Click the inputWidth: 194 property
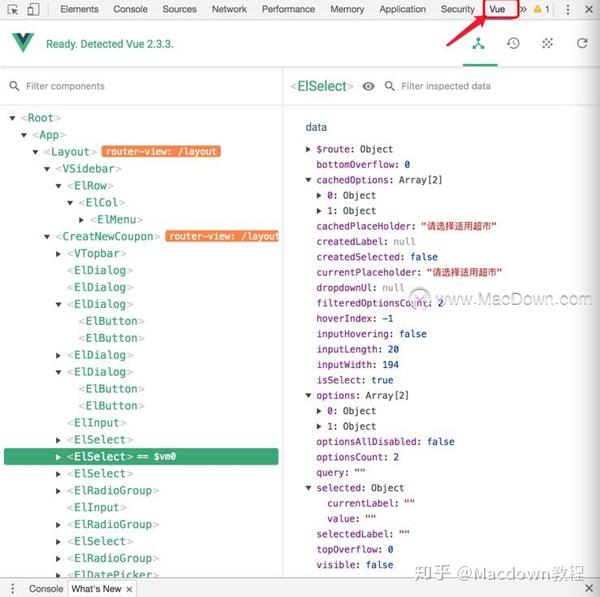Viewport: 600px width, 597px height. pyautogui.click(x=357, y=365)
